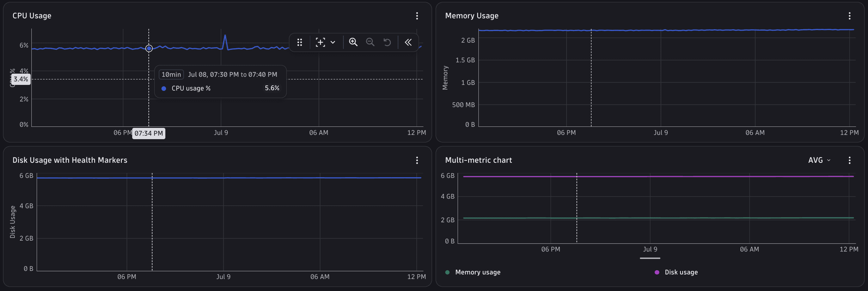Zoom in on the CPU chart
Viewport: 868px width, 291px height.
point(353,42)
